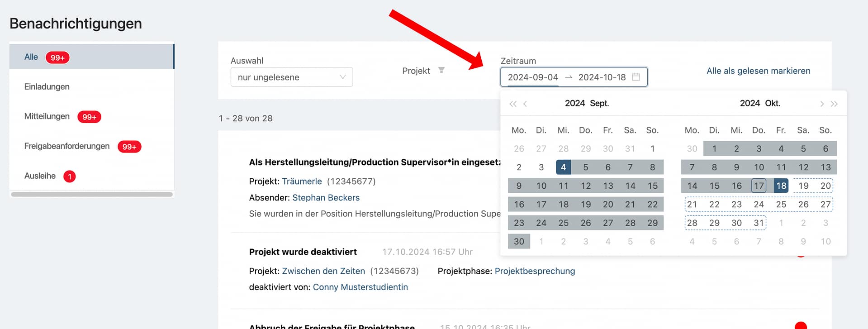The image size is (868, 329).
Task: Open sender Stephan Beckers' link
Action: (x=326, y=198)
